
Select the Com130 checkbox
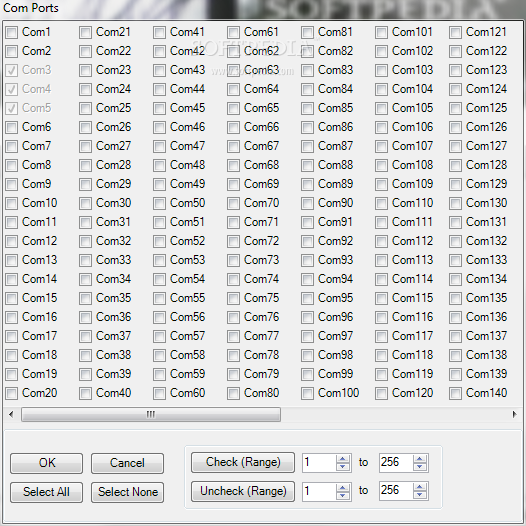point(456,203)
